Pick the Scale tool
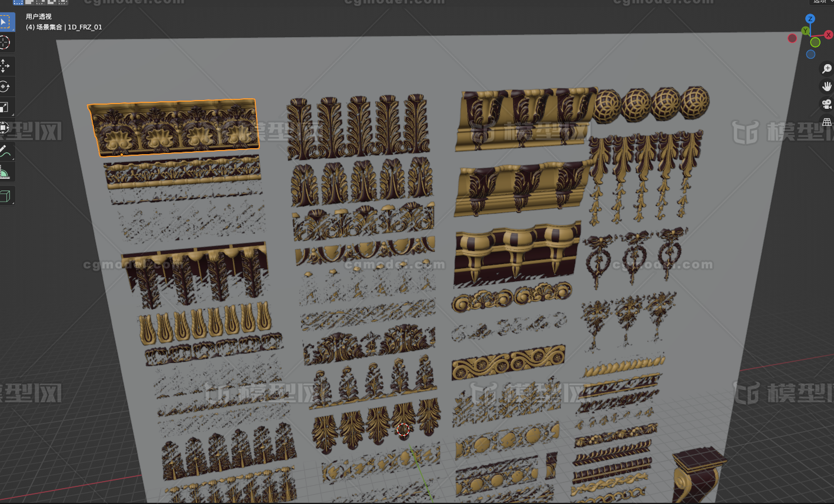Viewport: 834px width, 504px height. click(x=5, y=107)
